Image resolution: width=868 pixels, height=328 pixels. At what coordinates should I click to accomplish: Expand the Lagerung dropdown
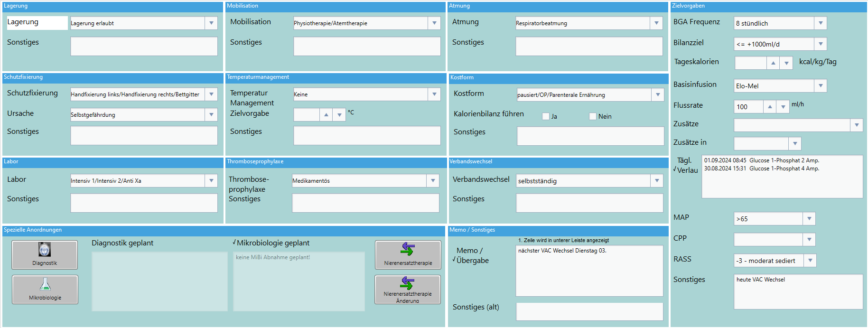coord(211,23)
